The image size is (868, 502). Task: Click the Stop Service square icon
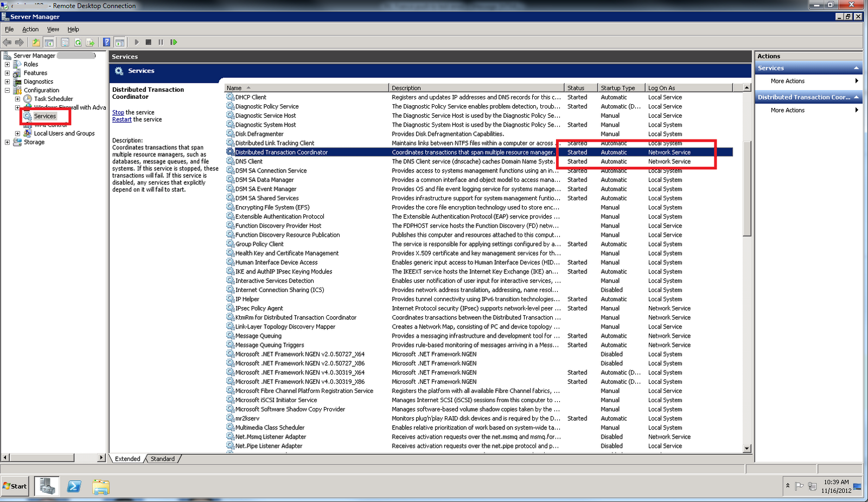tap(149, 42)
